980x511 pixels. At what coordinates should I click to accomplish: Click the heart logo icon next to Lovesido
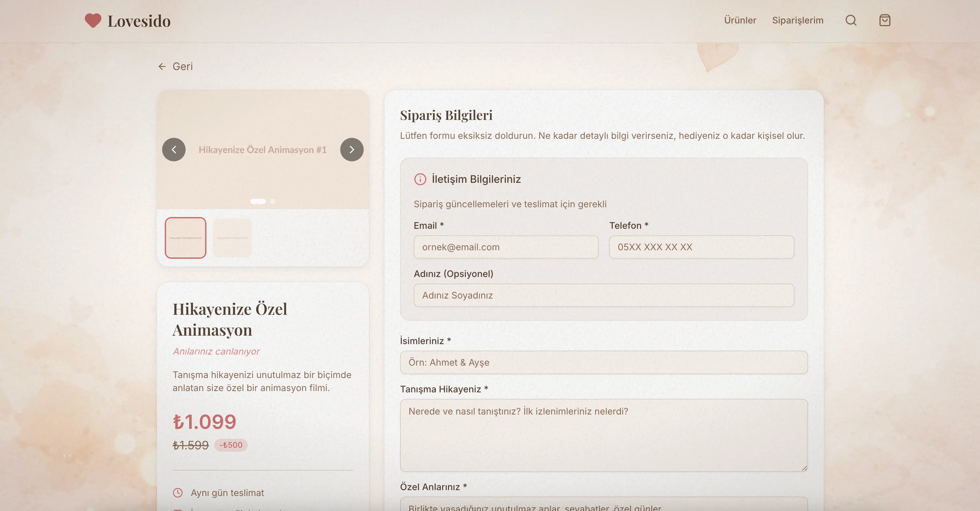92,21
